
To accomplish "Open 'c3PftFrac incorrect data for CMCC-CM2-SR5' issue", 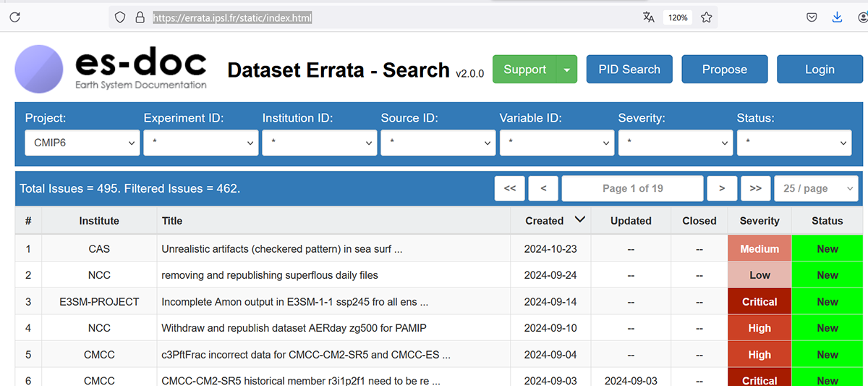I will click(x=306, y=355).
